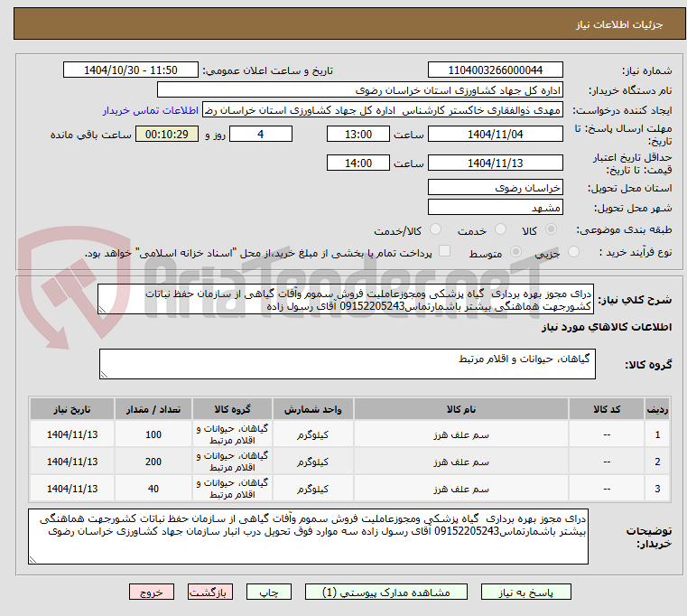Select the کالا radio button
Image resolution: width=687 pixels, height=616 pixels.
tap(552, 229)
